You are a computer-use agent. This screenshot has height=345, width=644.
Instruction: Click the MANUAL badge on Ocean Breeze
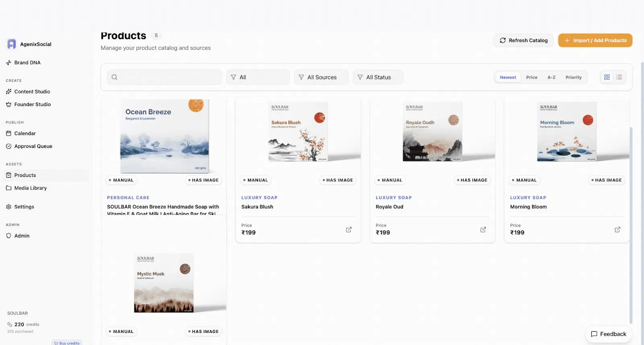click(x=121, y=180)
